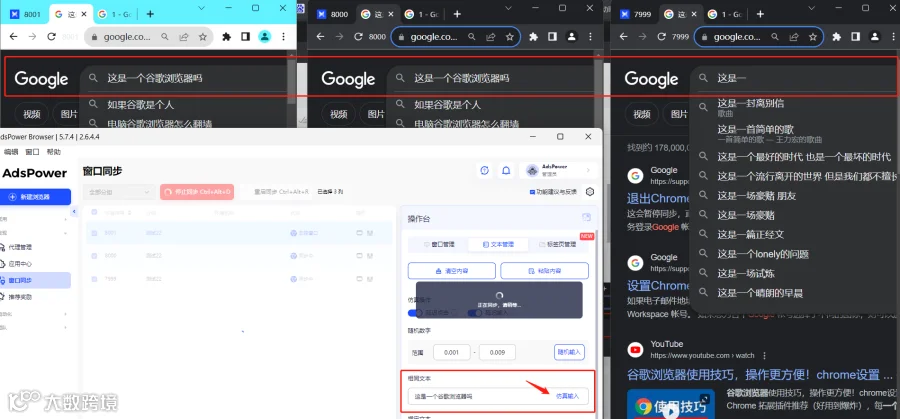Open a new tab in the 8000 window
900x419 pixels.
coord(457,14)
